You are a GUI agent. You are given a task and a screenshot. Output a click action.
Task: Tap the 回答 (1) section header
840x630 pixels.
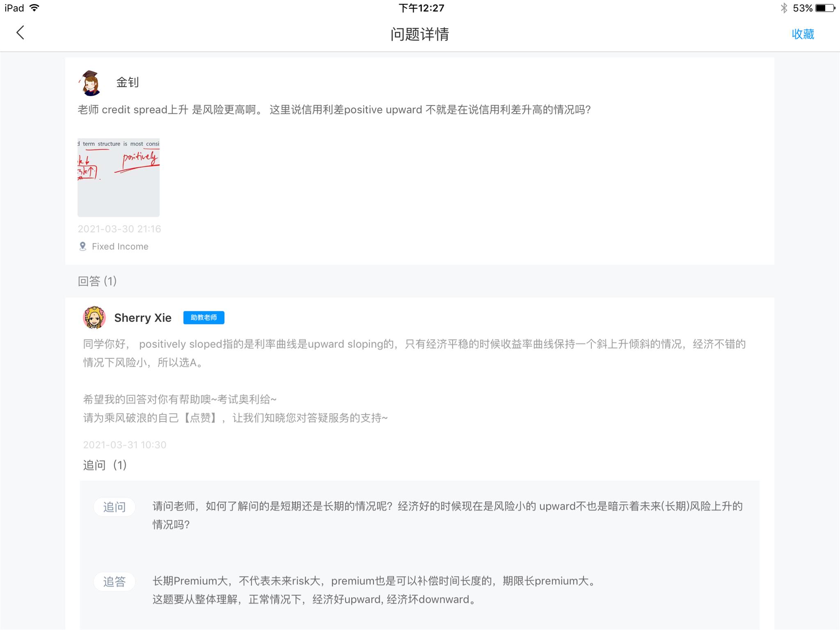tap(97, 281)
